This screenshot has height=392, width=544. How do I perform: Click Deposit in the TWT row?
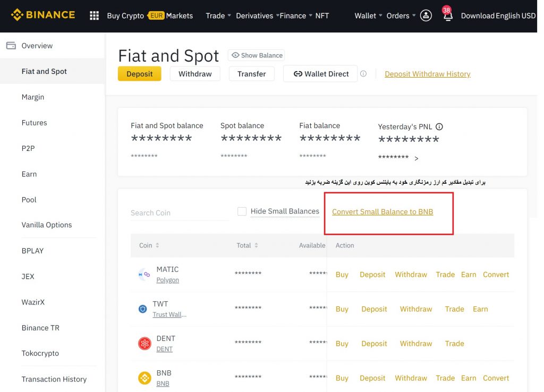(x=374, y=309)
